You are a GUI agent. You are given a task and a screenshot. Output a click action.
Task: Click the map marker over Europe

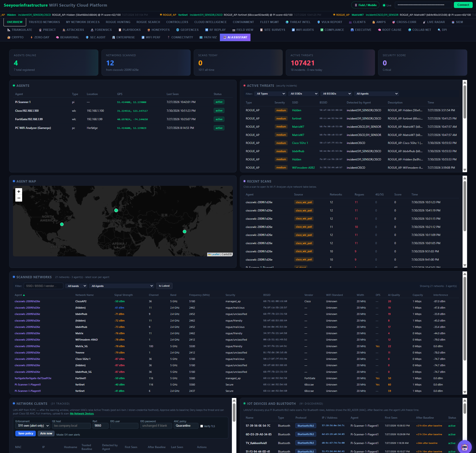click(x=116, y=210)
